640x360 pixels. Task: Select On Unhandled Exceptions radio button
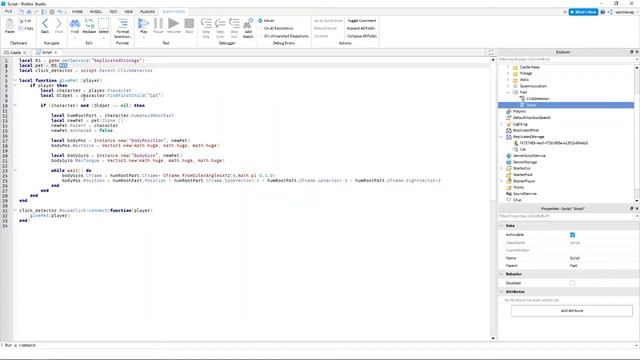tap(260, 36)
